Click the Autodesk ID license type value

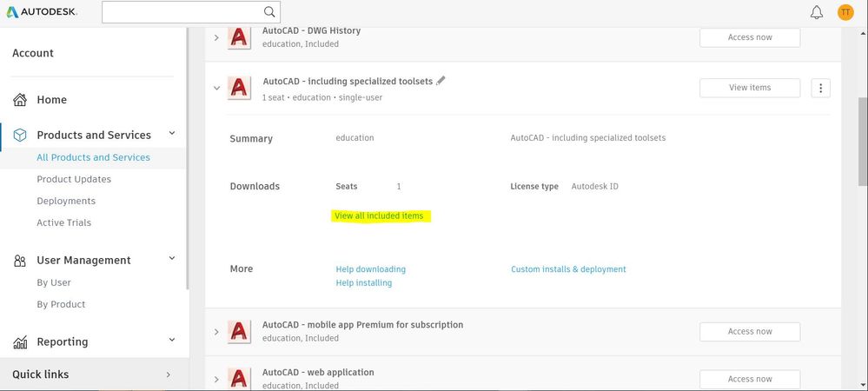pos(594,187)
